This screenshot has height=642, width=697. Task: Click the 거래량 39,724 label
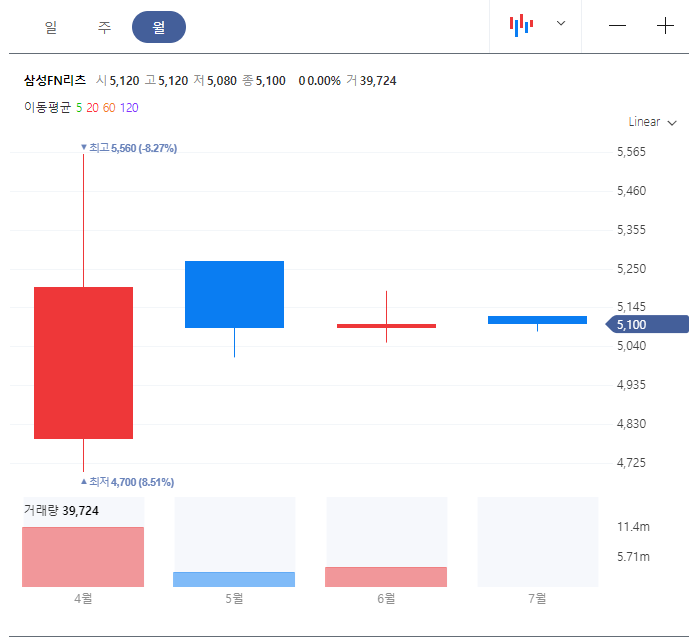pyautogui.click(x=61, y=510)
